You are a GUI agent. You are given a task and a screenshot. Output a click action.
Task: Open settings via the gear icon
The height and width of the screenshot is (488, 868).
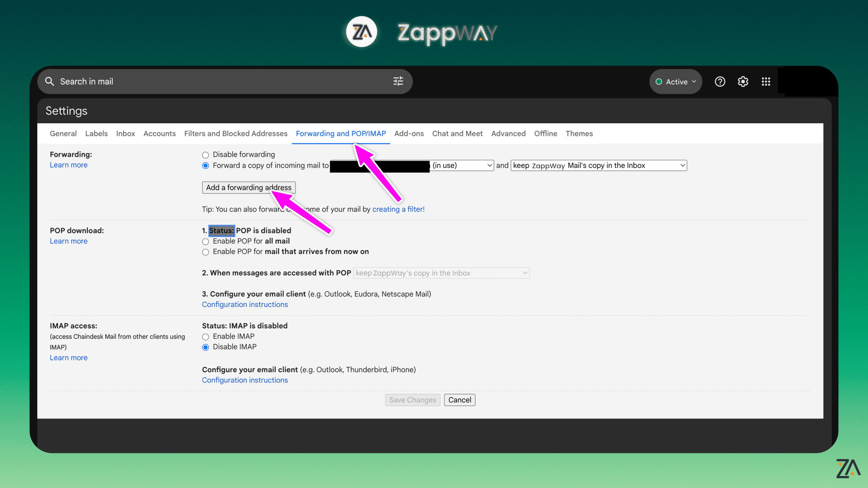pyautogui.click(x=743, y=82)
